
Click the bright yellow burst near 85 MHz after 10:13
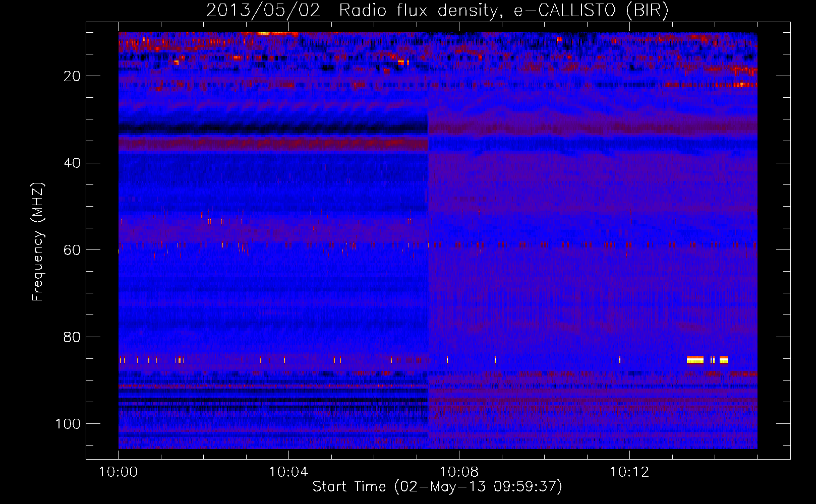click(695, 359)
